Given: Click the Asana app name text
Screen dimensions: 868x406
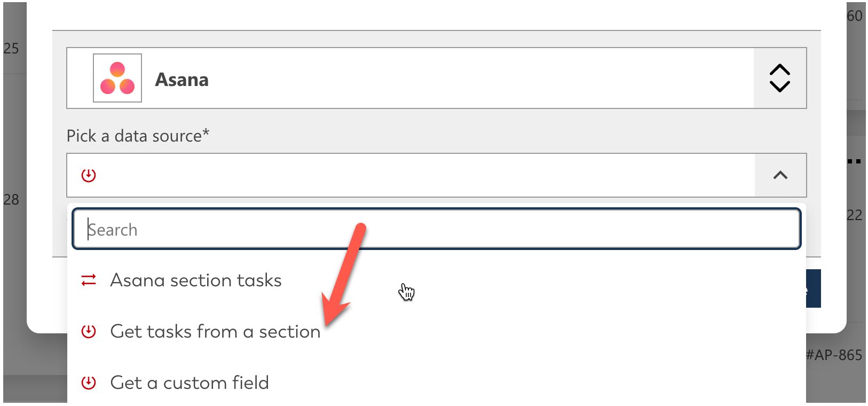Looking at the screenshot, I should click(x=182, y=80).
